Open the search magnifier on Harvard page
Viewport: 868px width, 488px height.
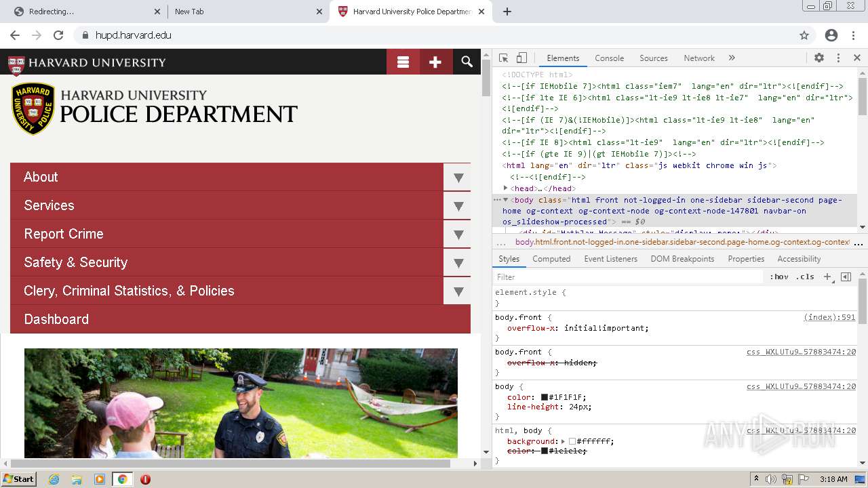[467, 62]
